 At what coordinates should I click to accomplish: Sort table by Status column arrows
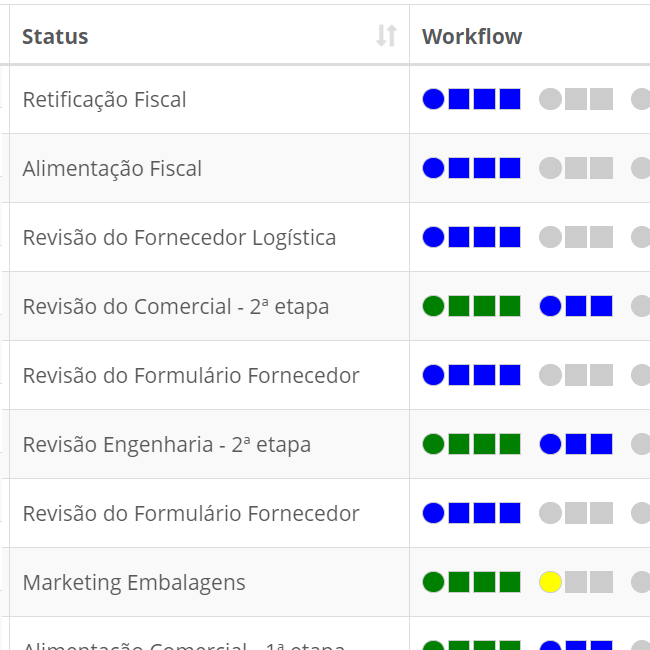386,37
